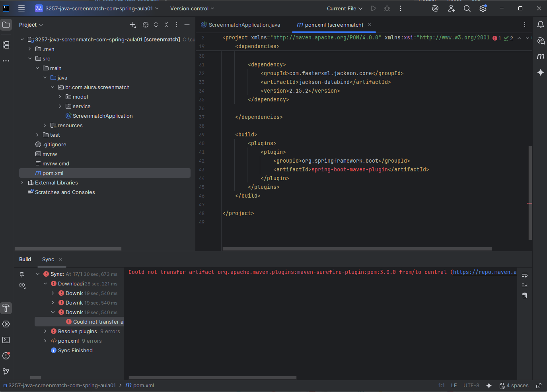Toggle pin tab in Build panel
This screenshot has width=547, height=392.
22,274
